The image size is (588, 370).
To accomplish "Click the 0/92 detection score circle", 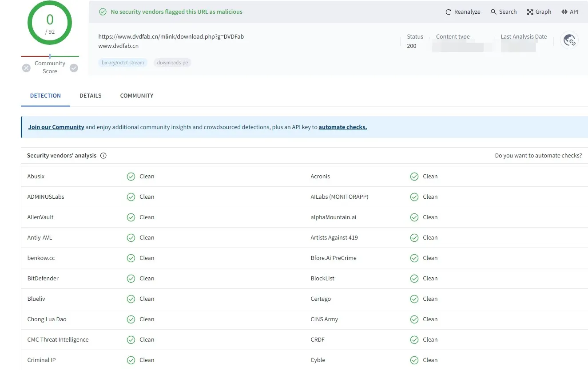I will coord(49,23).
